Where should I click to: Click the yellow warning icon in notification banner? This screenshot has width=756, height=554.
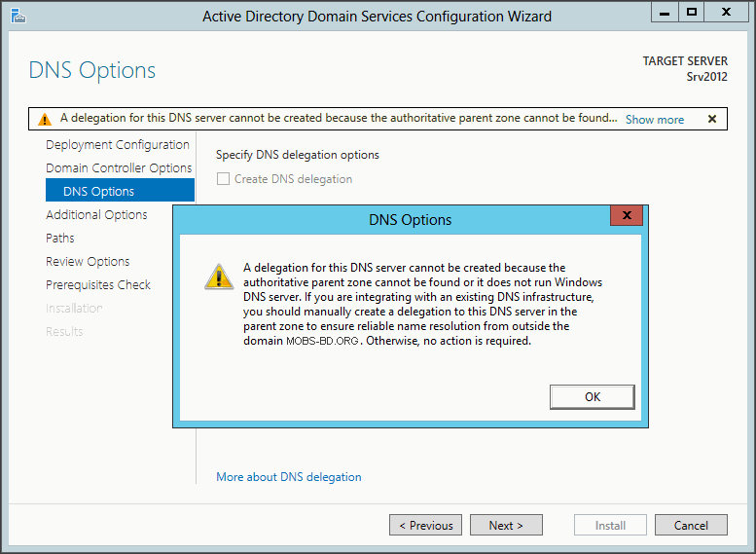tap(45, 119)
